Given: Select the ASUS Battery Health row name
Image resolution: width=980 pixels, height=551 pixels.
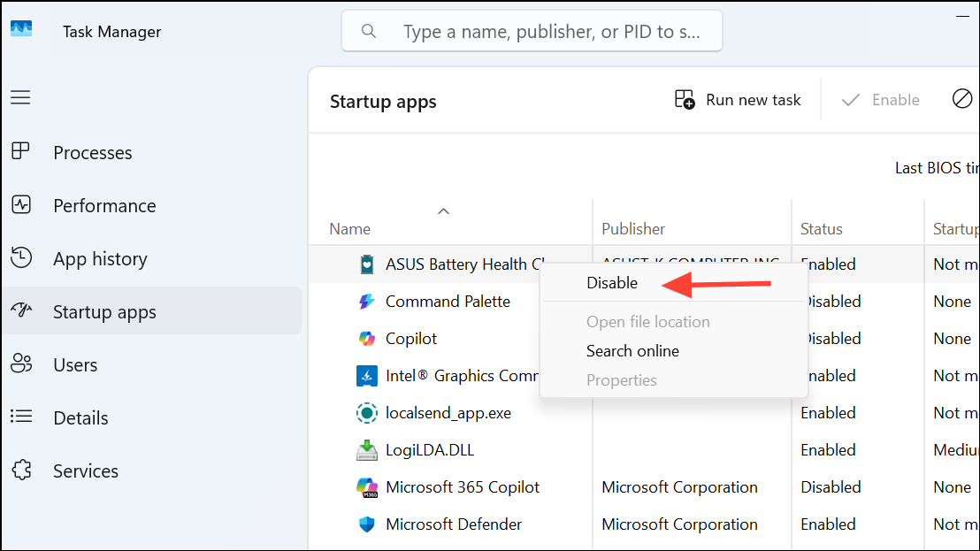Looking at the screenshot, I should pos(464,264).
